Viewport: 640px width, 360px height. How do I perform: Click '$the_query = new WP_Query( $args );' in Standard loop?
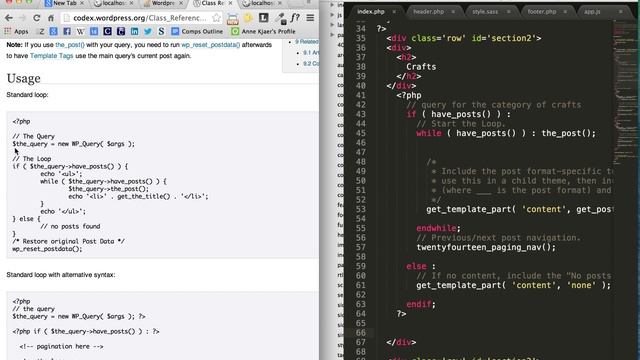click(73, 144)
